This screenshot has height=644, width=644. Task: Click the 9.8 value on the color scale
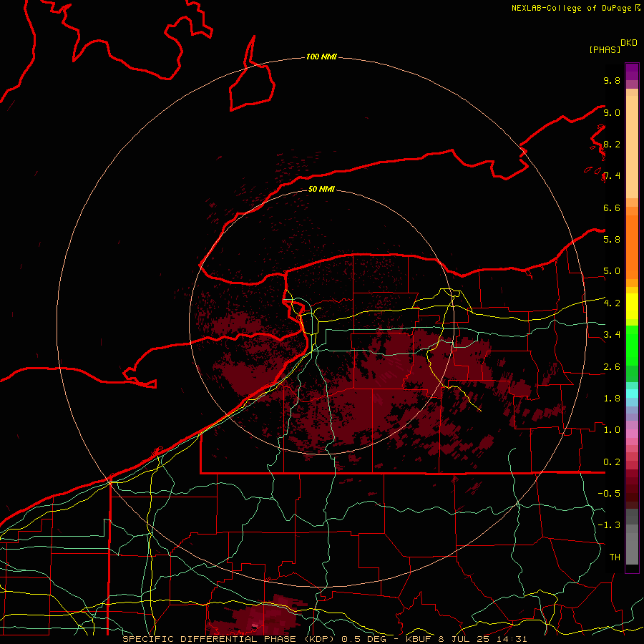612,80
